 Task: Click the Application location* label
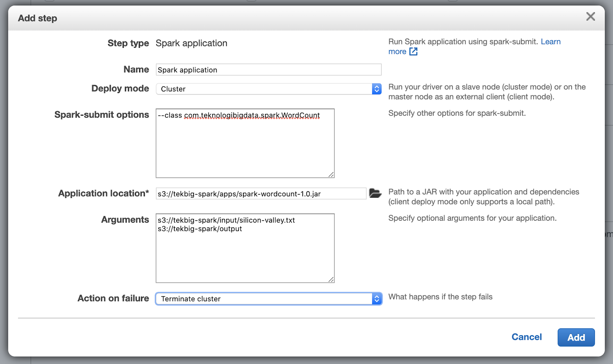pyautogui.click(x=103, y=193)
